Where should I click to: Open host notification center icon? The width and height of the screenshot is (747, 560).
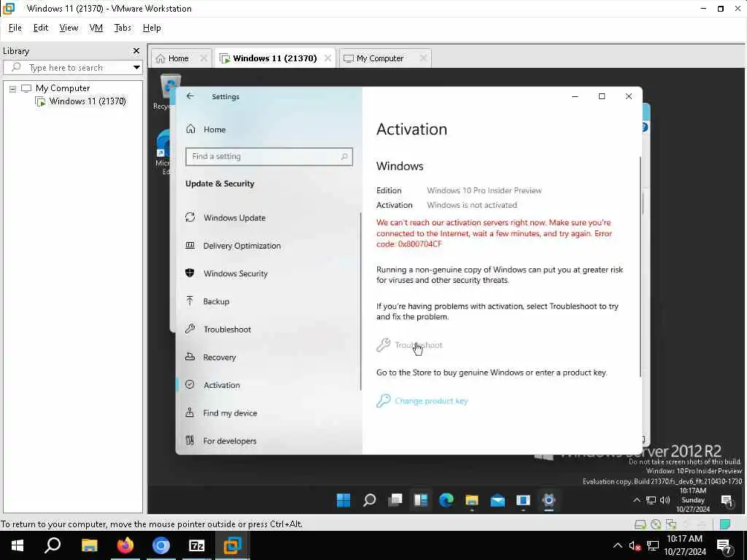point(724,545)
